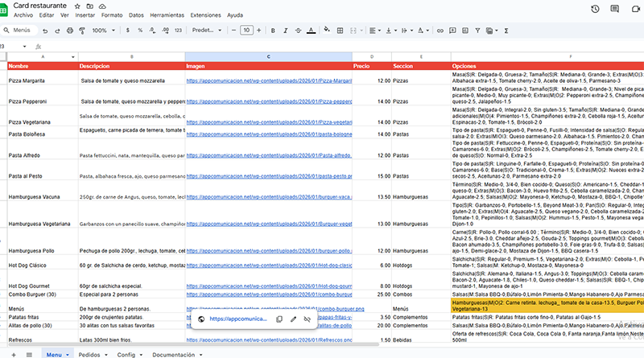Image resolution: width=644 pixels, height=358 pixels.
Task: Edit link with the pencil icon
Action: click(x=293, y=319)
